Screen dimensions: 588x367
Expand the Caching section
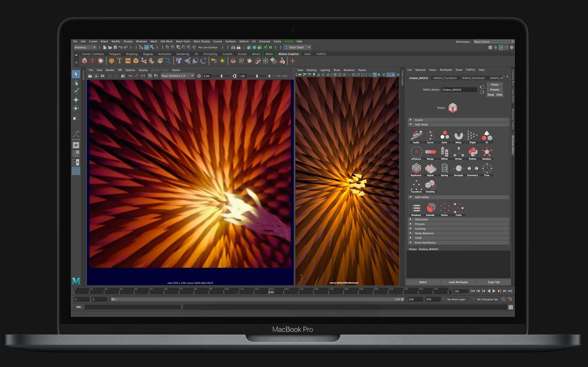pyautogui.click(x=458, y=229)
